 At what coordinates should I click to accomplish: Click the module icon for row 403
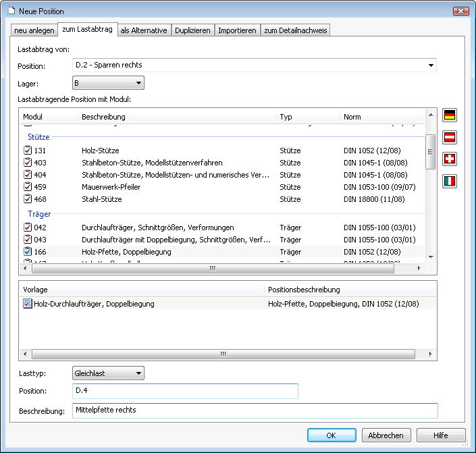[28, 163]
